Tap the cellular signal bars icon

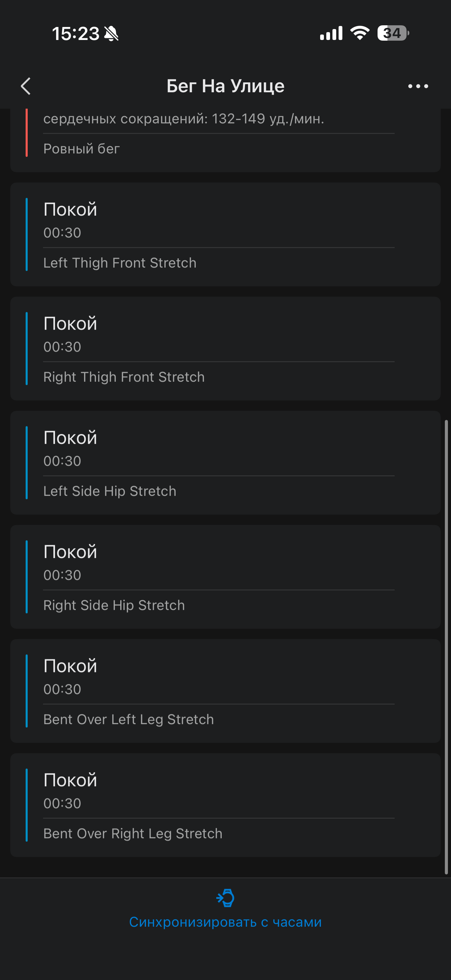[331, 33]
